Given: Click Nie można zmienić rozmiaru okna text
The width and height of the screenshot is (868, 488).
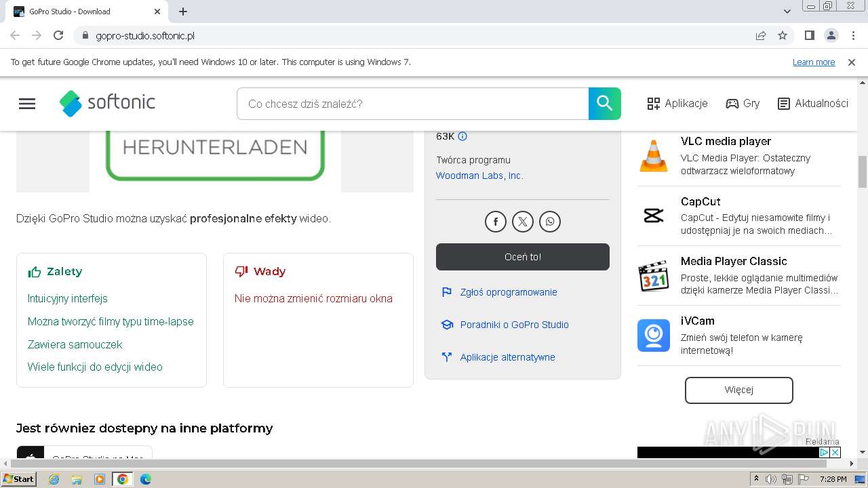Looking at the screenshot, I should click(313, 299).
